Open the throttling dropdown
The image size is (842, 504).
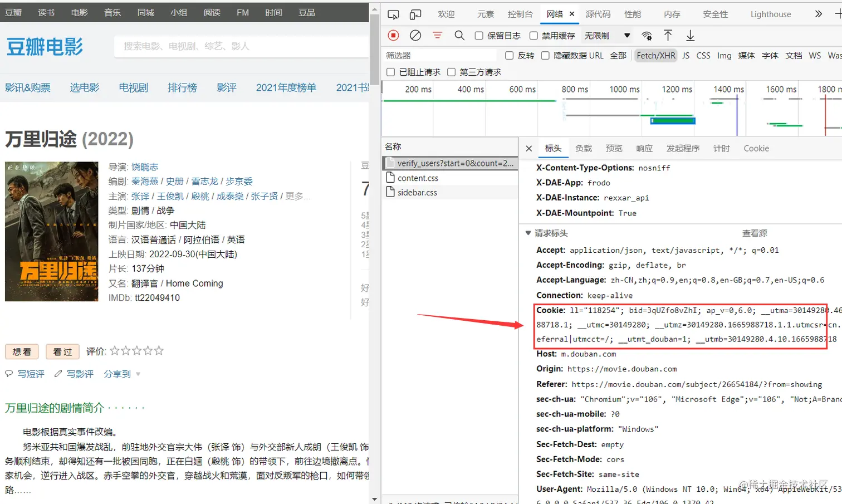[x=607, y=36]
